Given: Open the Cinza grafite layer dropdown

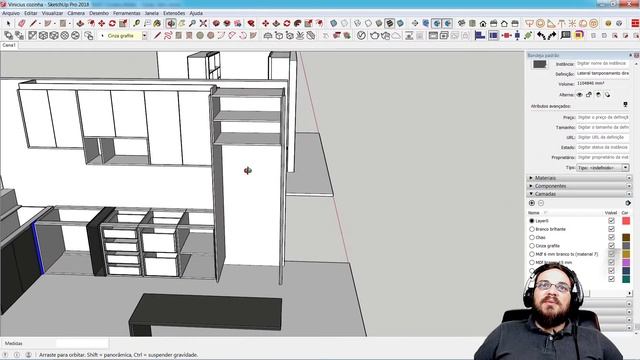Looking at the screenshot, I should point(144,36).
